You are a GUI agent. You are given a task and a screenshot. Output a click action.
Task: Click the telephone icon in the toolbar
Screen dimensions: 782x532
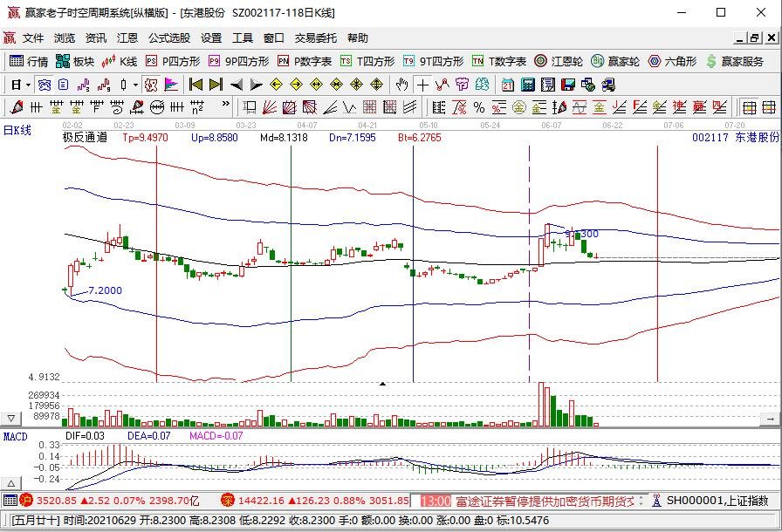coord(45,85)
